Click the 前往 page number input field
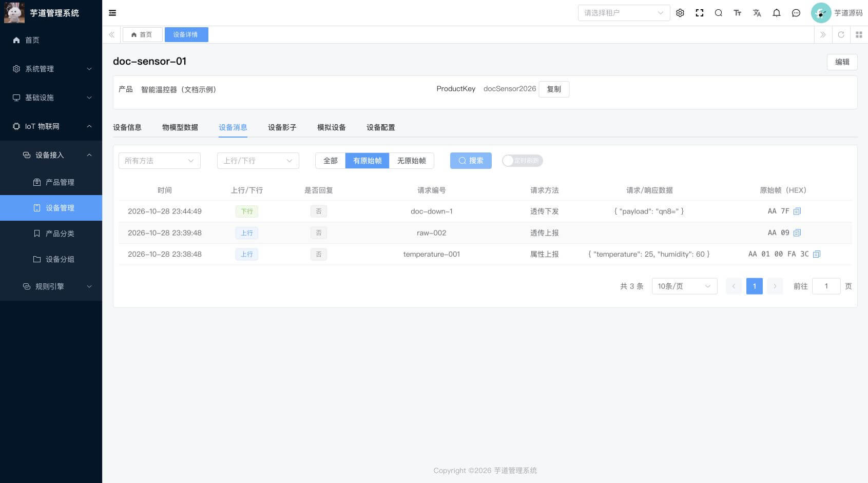Image resolution: width=868 pixels, height=483 pixels. [x=826, y=286]
